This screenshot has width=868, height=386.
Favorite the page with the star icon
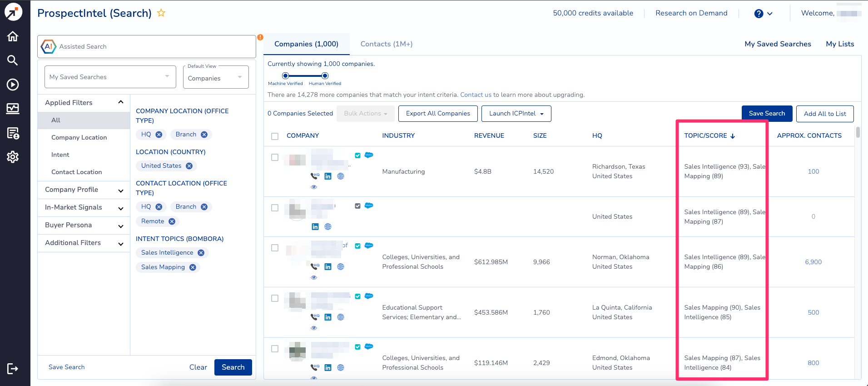click(161, 13)
